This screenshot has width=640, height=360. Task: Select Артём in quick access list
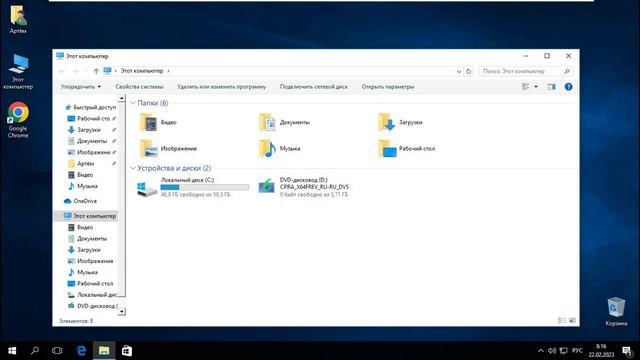86,163
